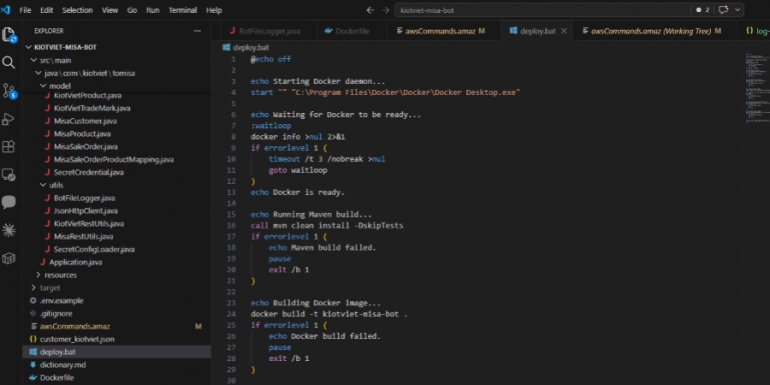Open the Chat view in activity bar
Viewport: 770px width, 385px height.
[x=8, y=202]
